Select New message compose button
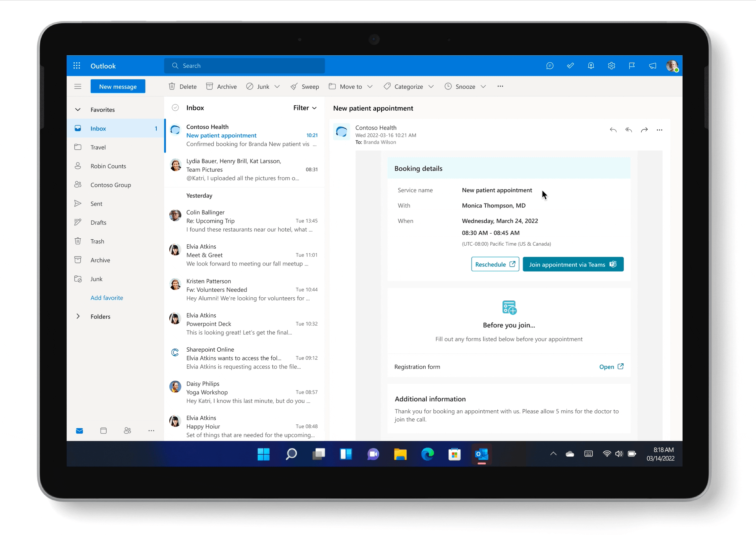756x535 pixels. coord(118,86)
